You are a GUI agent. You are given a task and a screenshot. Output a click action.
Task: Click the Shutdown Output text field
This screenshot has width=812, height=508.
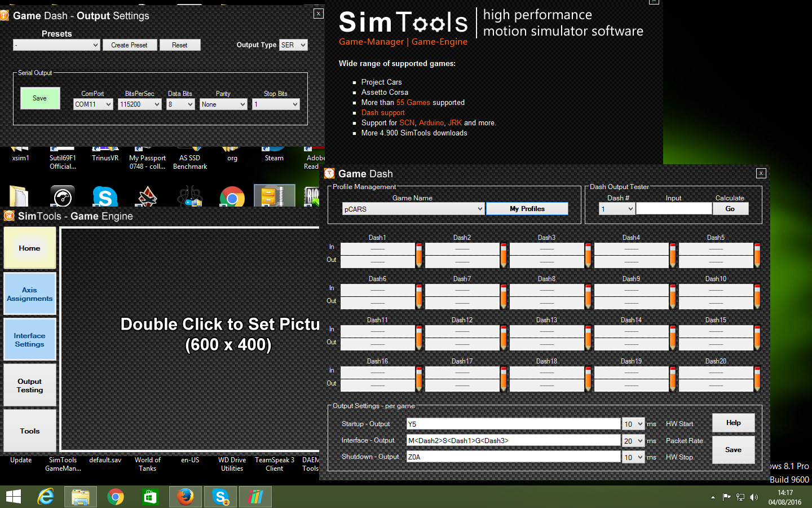(514, 457)
